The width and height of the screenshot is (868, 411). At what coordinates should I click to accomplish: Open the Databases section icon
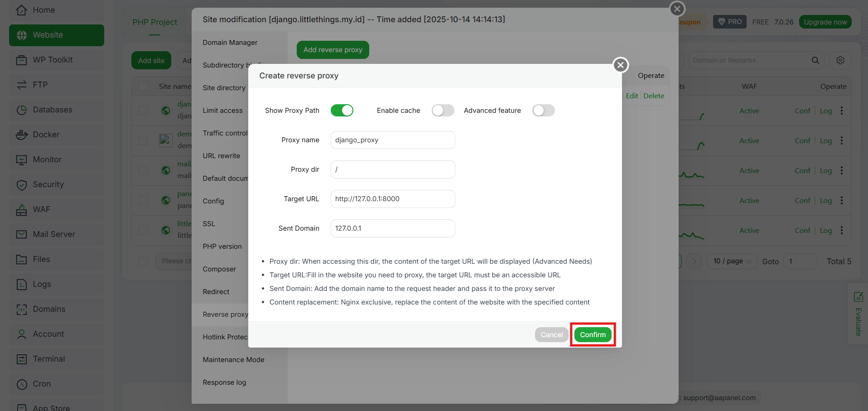tap(22, 110)
